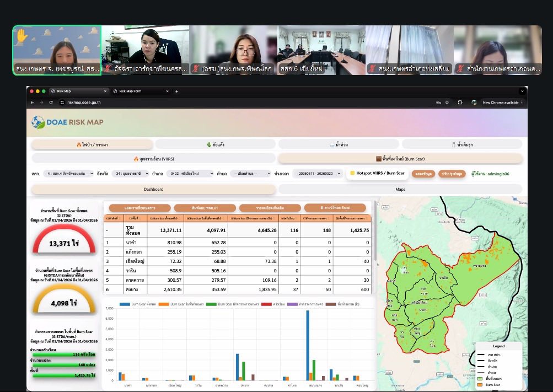553x392 pixels.
Task: Switch to the Maps tab
Action: click(400, 189)
